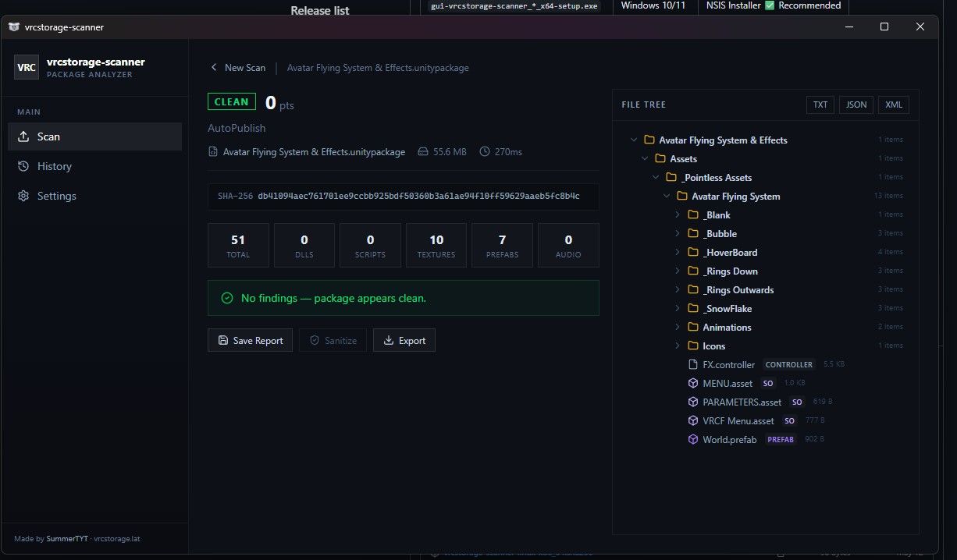Expand the Animations folder
The image size is (957, 560).
click(x=678, y=328)
